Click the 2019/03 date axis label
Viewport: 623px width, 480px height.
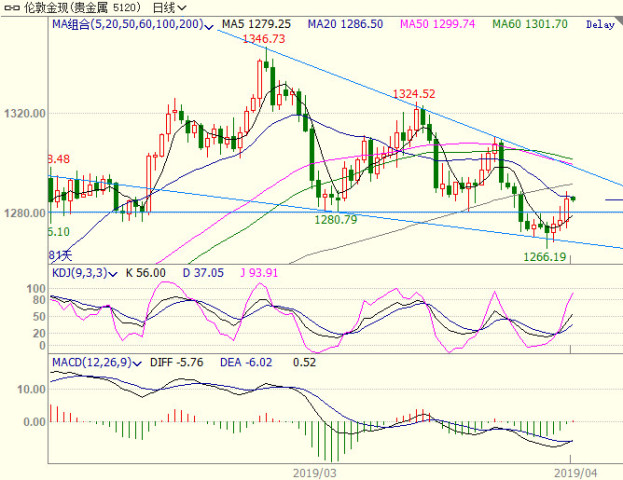click(314, 473)
